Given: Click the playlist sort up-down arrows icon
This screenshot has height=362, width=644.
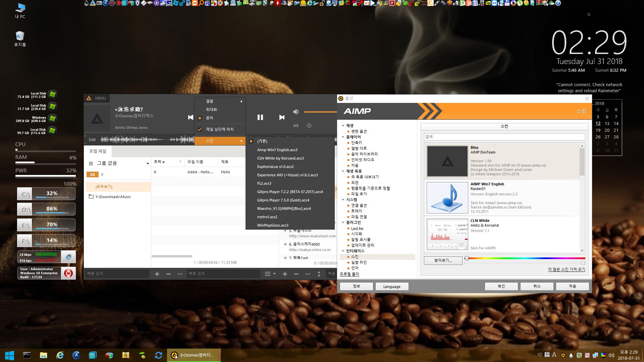Looking at the screenshot, I should pyautogui.click(x=319, y=274).
